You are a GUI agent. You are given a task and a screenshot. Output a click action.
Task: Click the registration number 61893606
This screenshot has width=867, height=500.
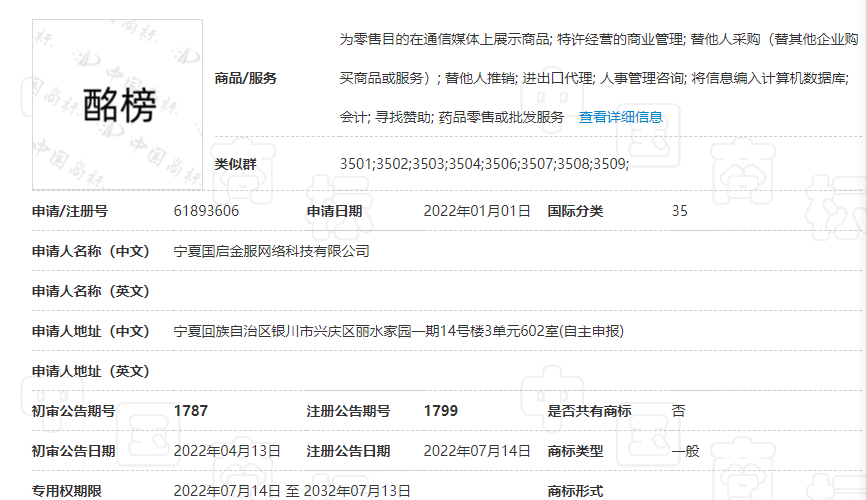tap(206, 211)
